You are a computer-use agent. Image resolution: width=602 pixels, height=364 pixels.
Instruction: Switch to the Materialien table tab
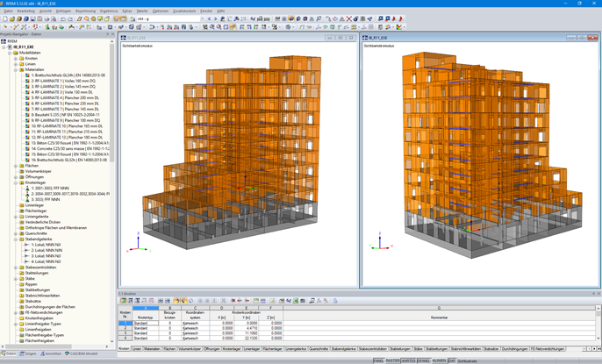tap(152, 349)
